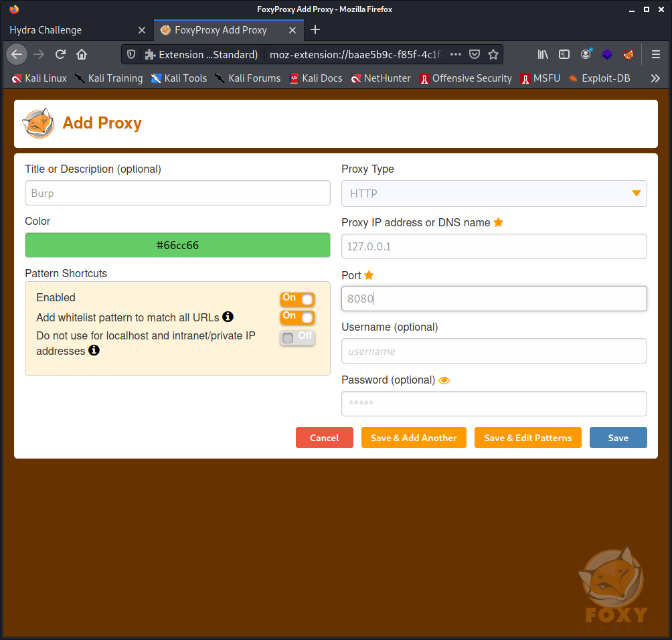Image resolution: width=672 pixels, height=640 pixels.
Task: Close the Hydra Challenge tab
Action: 142,30
